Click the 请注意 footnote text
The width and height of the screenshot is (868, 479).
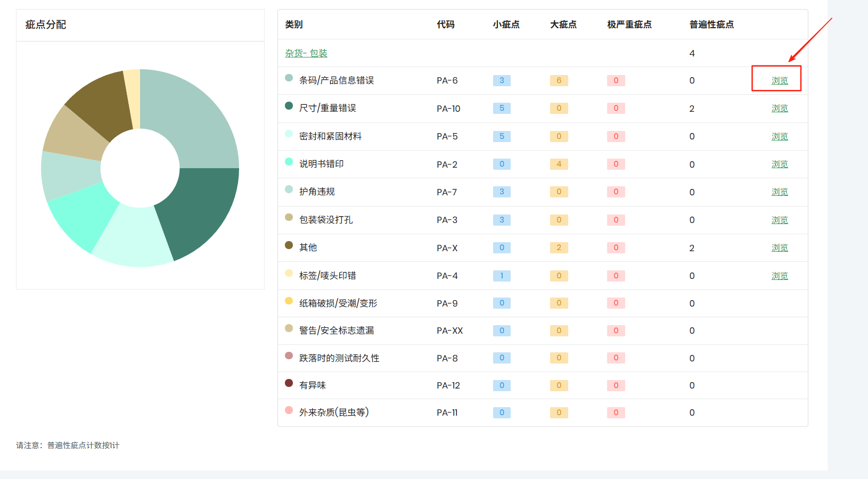(68, 445)
